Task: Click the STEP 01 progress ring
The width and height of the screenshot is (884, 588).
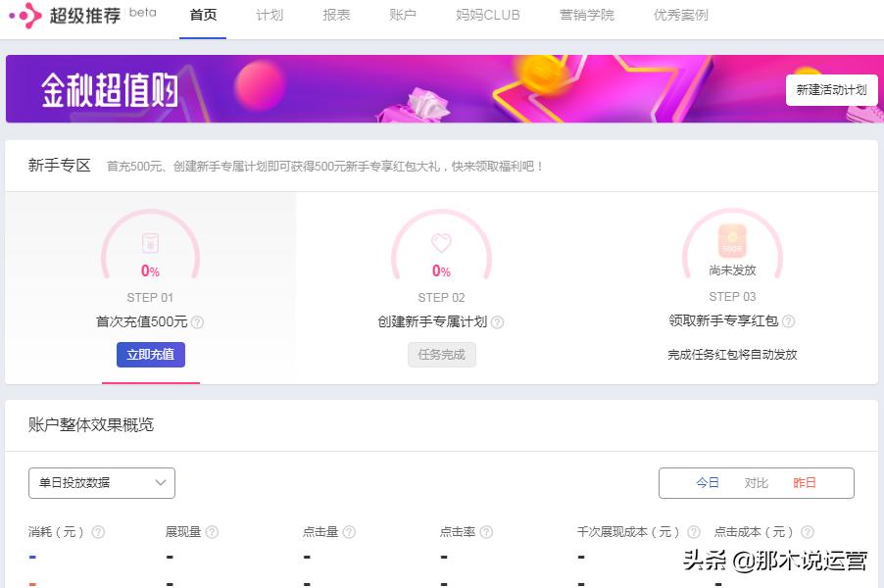Action: coord(149,250)
